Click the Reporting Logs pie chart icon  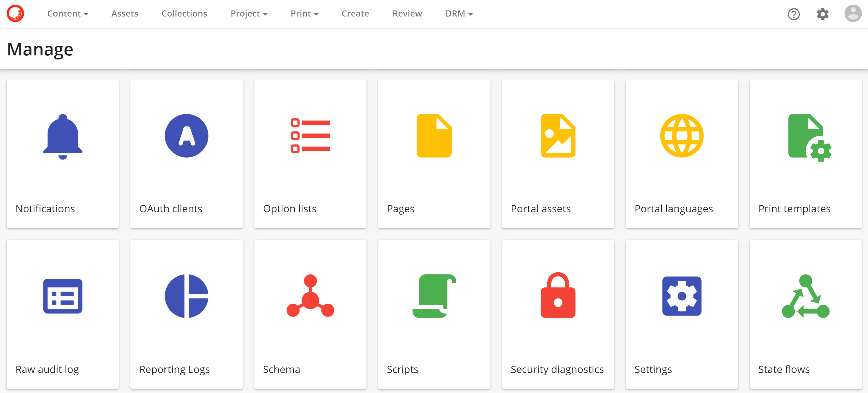point(186,296)
